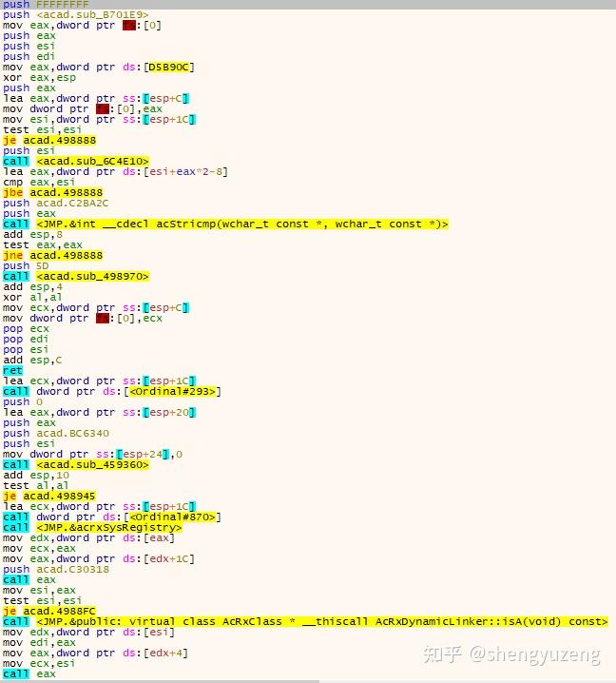Click the xor al,al line

[x=32, y=297]
